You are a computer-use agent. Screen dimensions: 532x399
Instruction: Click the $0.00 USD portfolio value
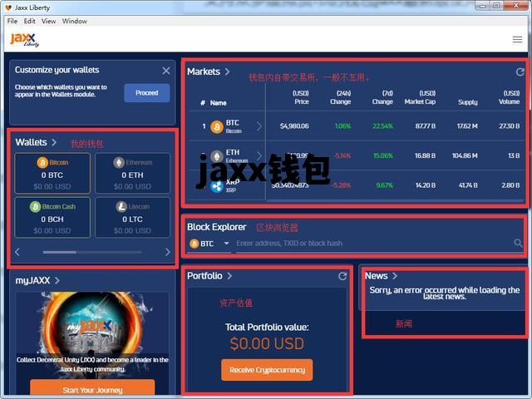pos(267,344)
